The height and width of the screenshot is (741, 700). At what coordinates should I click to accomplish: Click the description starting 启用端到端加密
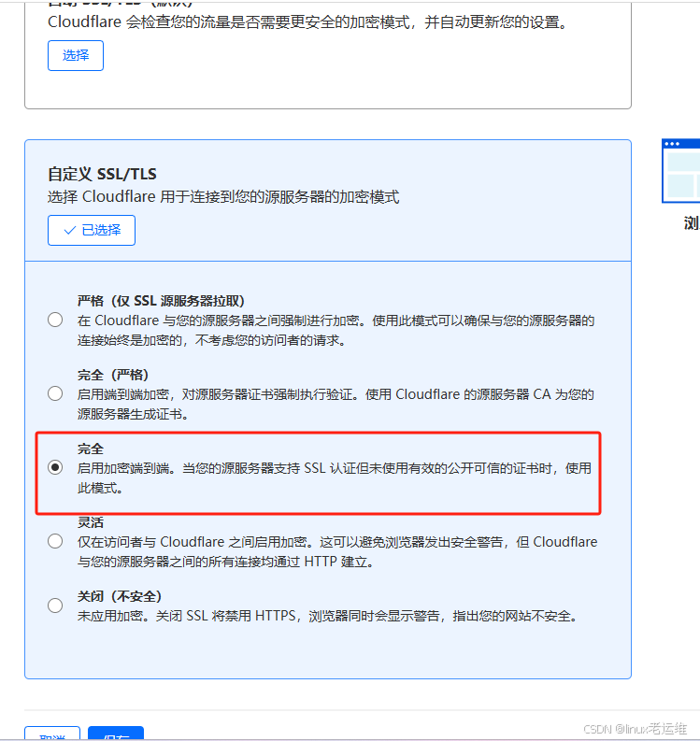click(x=336, y=404)
